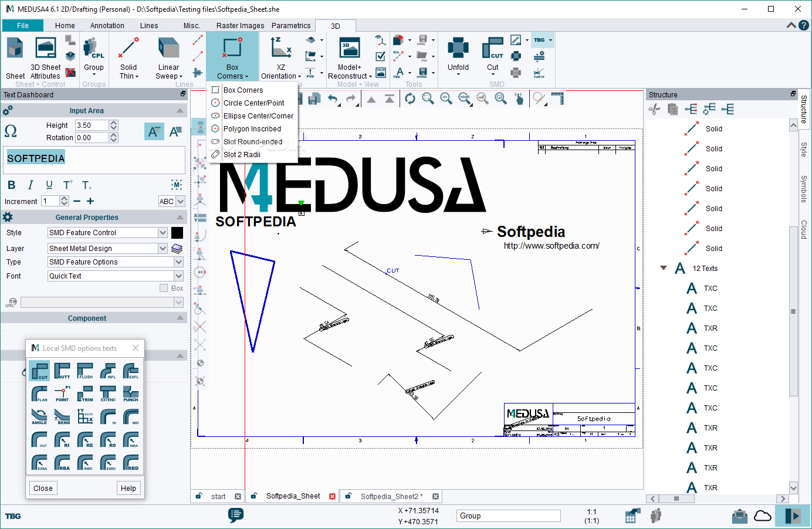Select the BUTT corner option icon
Viewport: 812px width, 529px height.
tap(62, 371)
